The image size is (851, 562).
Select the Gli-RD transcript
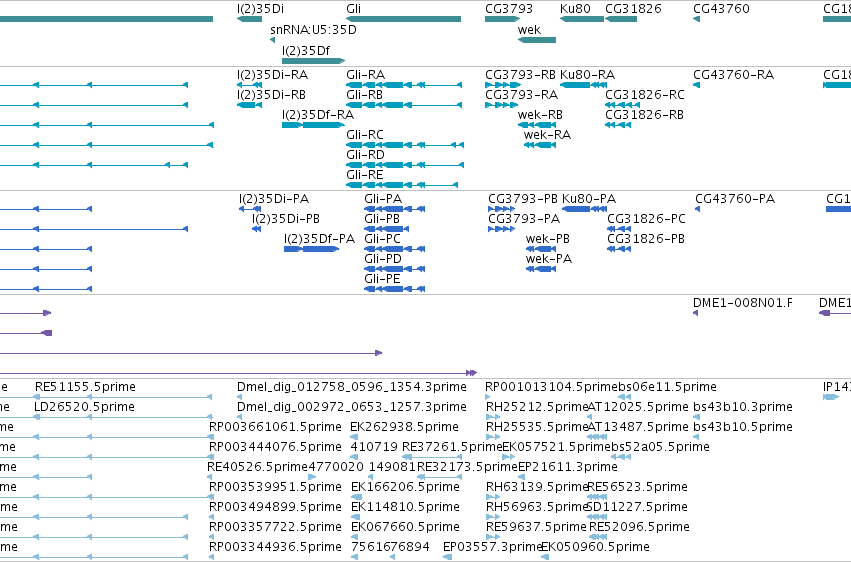pos(405,165)
